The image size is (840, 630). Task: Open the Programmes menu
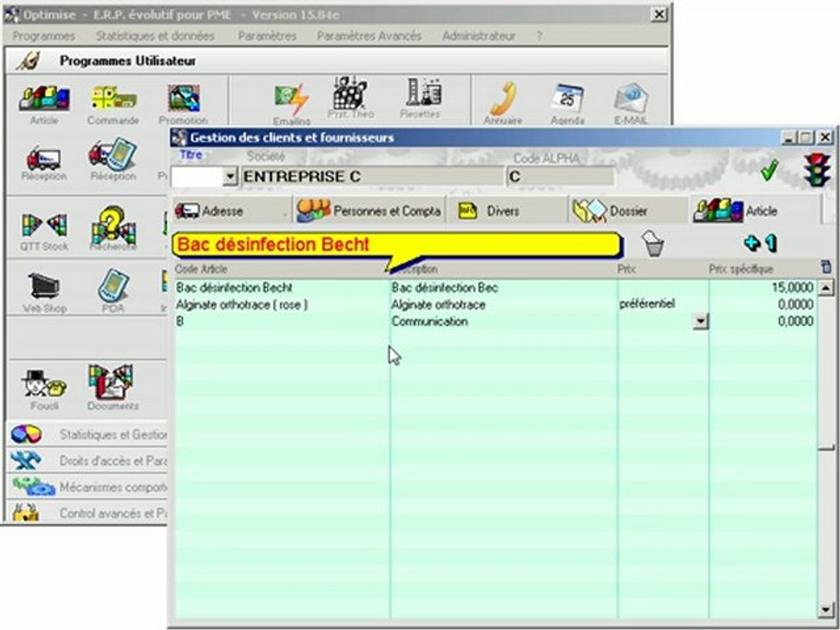[44, 36]
